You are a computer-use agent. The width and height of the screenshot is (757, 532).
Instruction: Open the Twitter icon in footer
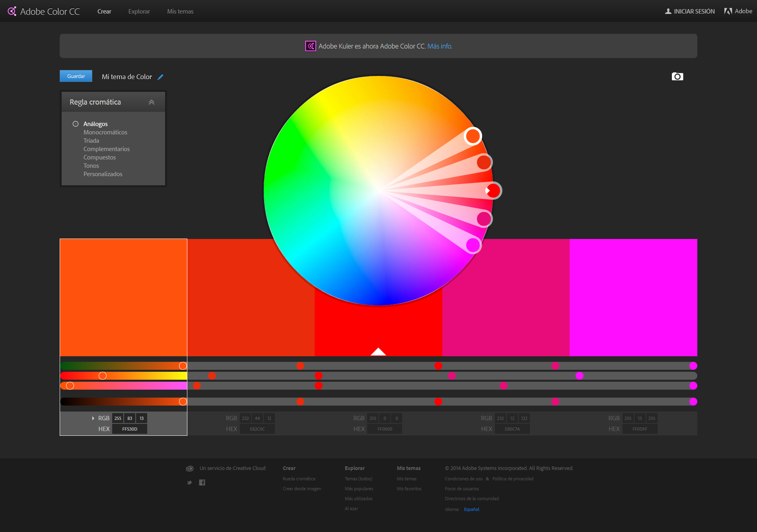189,483
